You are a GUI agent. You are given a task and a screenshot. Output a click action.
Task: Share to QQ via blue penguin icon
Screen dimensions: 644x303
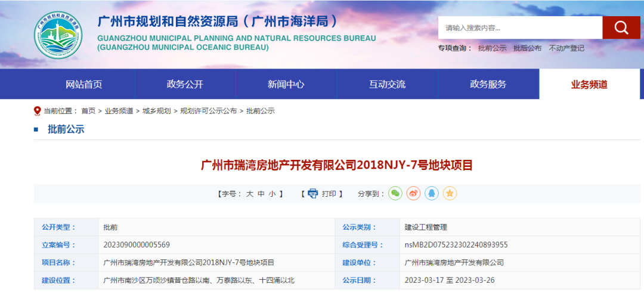coord(431,193)
